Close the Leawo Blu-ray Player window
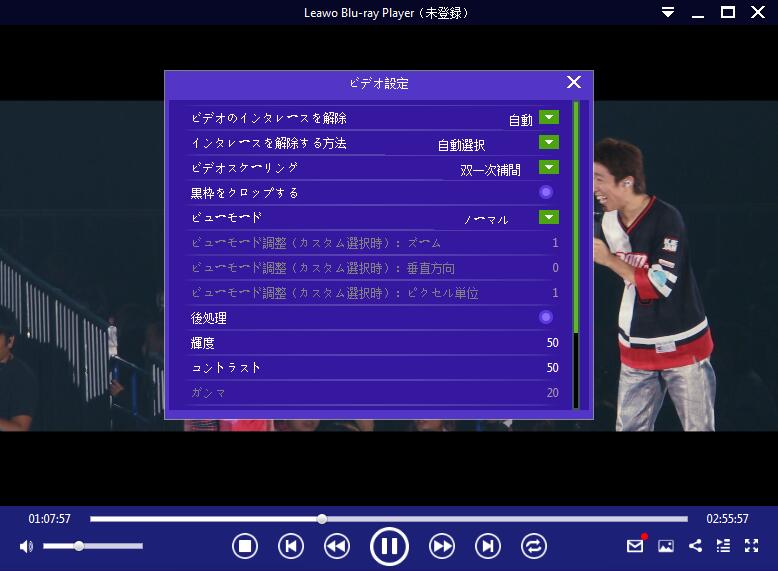 tap(758, 12)
